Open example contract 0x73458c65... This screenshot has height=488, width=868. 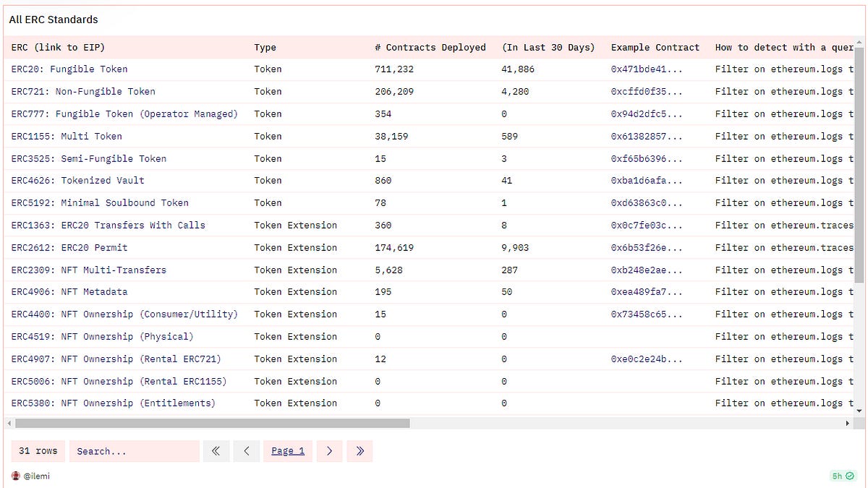tap(647, 314)
